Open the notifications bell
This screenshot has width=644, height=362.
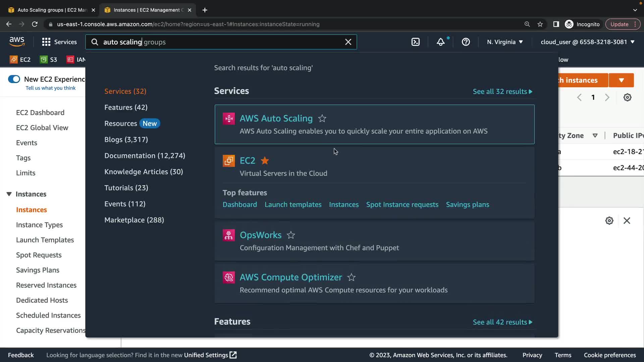coord(440,42)
